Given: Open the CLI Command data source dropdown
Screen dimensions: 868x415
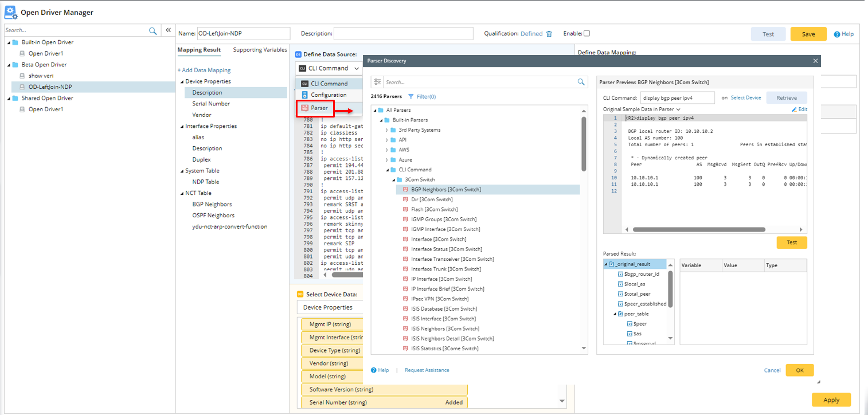Looking at the screenshot, I should coord(329,68).
